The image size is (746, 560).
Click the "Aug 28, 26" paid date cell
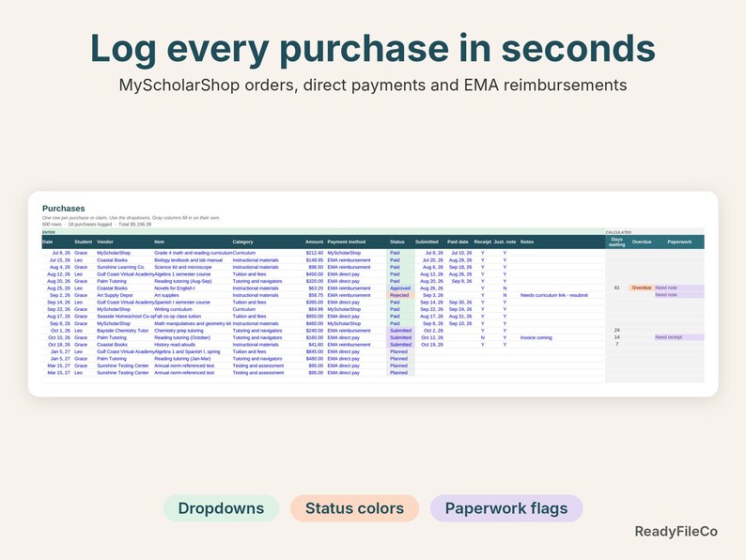pos(460,260)
